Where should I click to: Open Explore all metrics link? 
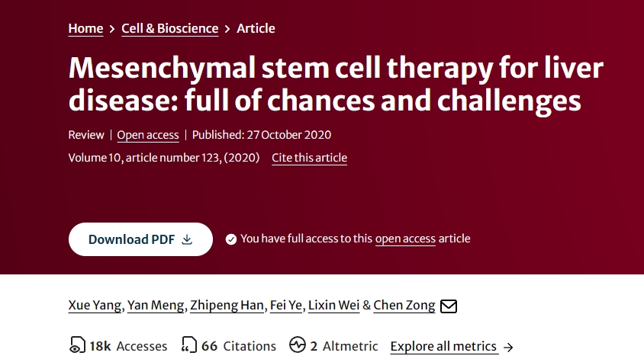[x=443, y=346]
